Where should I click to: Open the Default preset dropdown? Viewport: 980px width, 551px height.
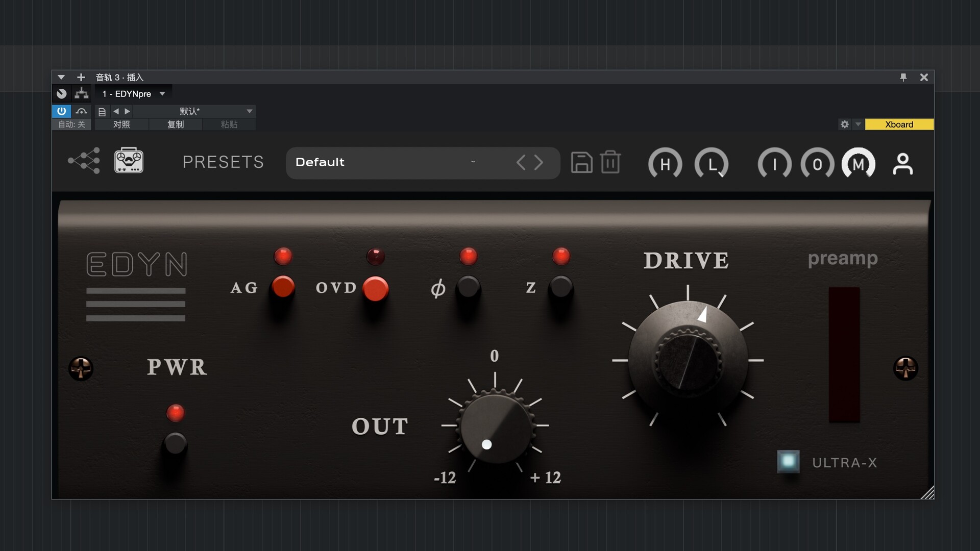(x=423, y=163)
